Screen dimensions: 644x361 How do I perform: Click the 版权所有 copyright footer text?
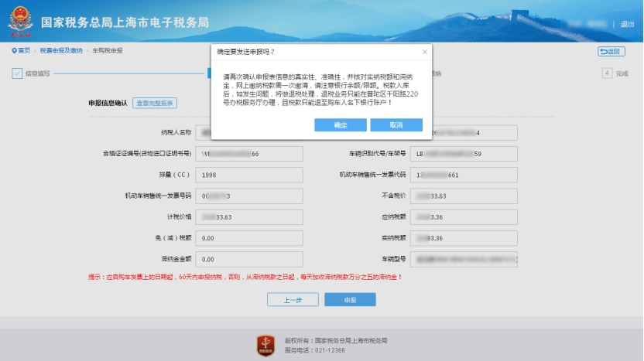pyautogui.click(x=336, y=340)
